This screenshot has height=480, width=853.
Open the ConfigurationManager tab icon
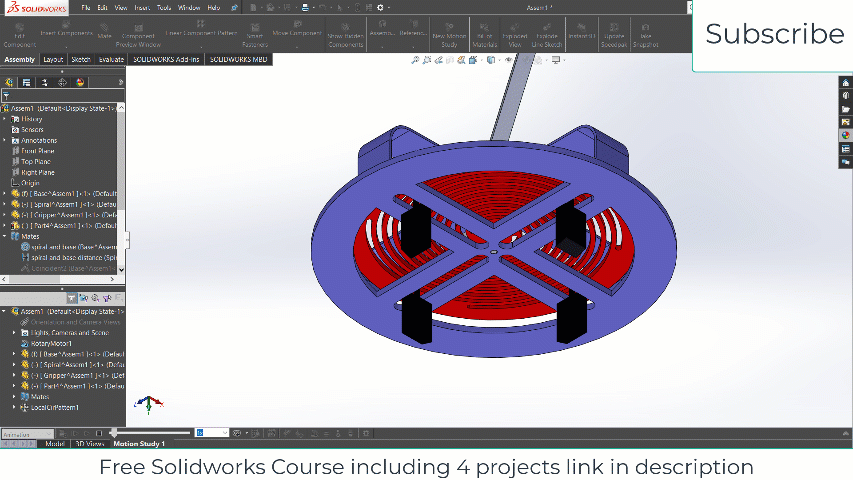click(45, 83)
